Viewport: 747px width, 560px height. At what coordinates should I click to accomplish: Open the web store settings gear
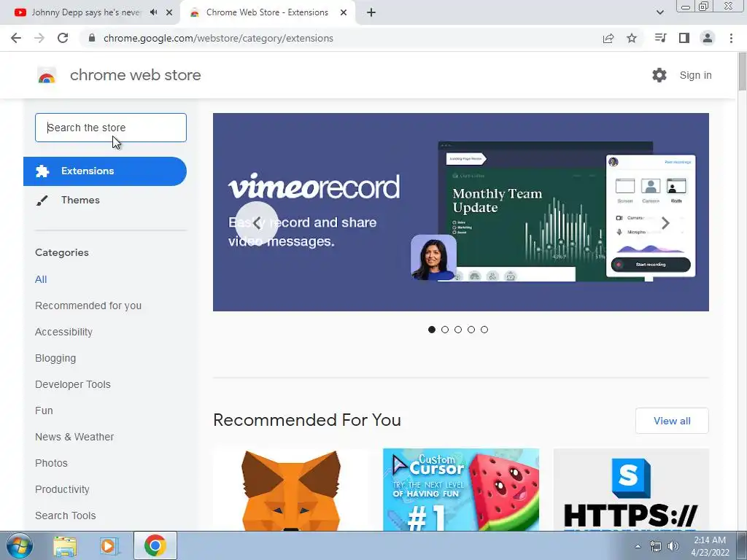click(x=659, y=75)
